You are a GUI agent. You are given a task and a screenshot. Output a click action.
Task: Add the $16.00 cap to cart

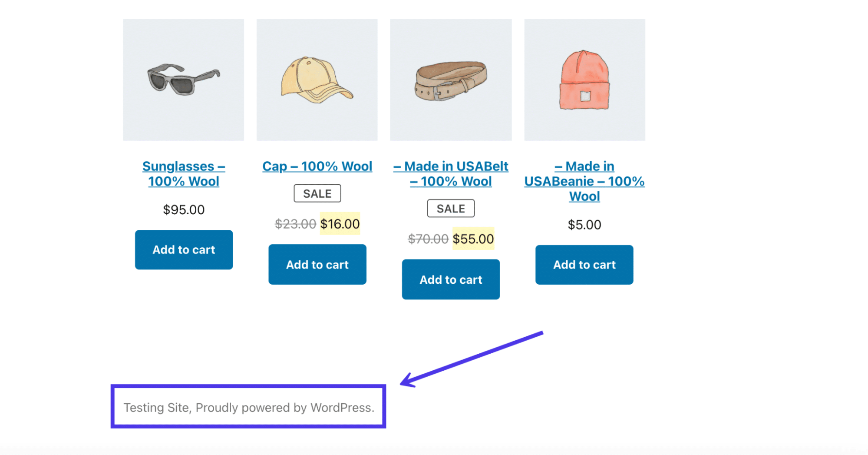pyautogui.click(x=317, y=265)
